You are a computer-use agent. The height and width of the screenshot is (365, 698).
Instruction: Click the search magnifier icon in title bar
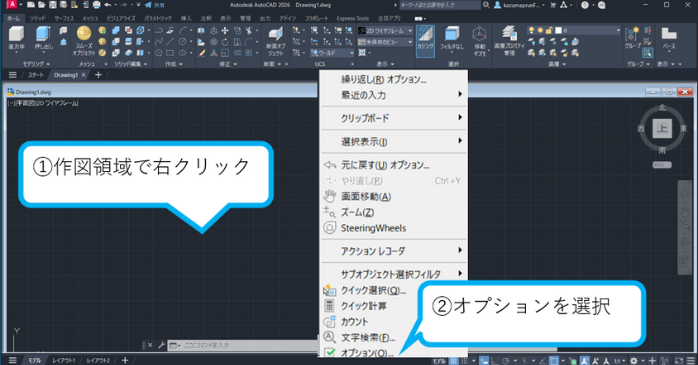click(x=486, y=5)
